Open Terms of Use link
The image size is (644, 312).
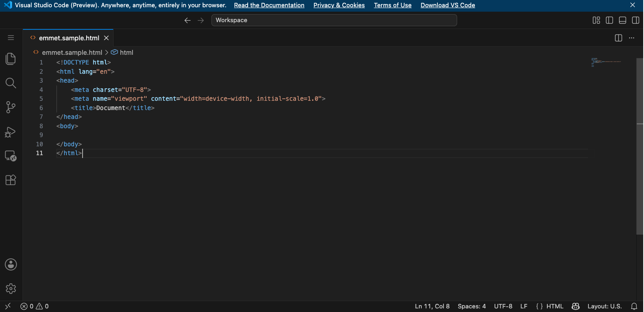pos(393,5)
